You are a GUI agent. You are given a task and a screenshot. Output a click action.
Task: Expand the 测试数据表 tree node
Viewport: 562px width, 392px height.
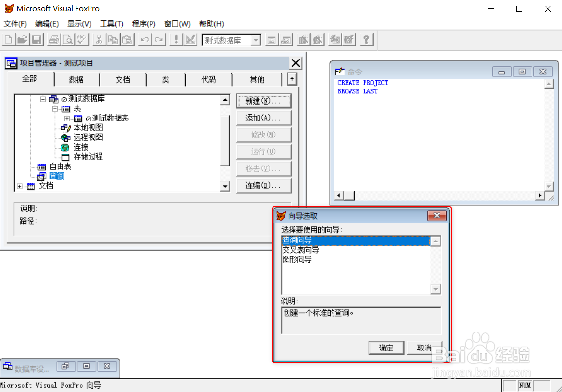pyautogui.click(x=67, y=118)
